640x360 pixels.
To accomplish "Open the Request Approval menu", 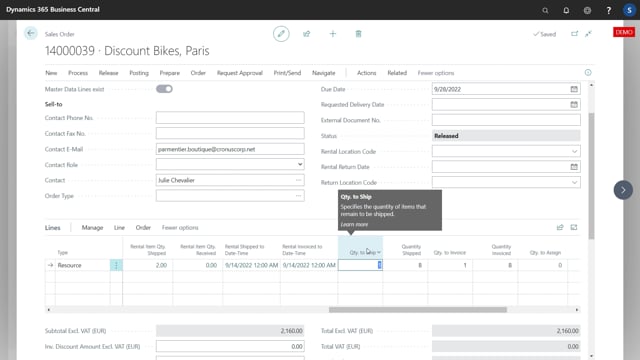I will tap(240, 73).
